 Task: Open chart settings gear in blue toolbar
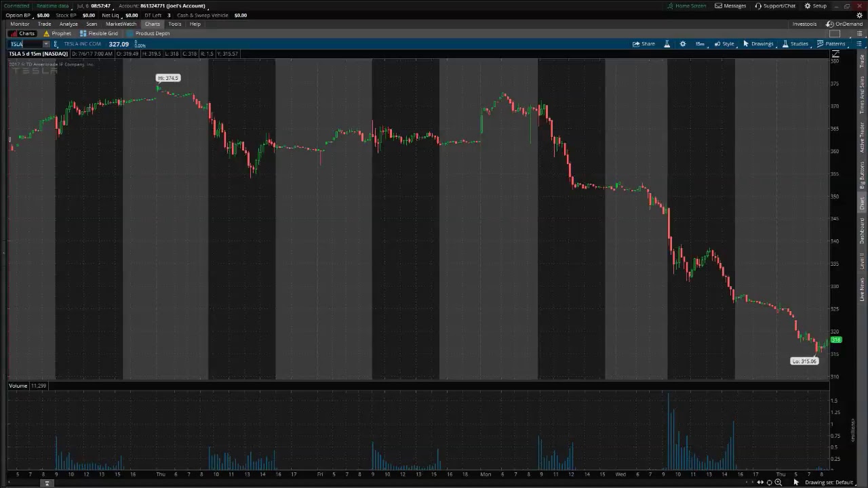[x=683, y=43]
